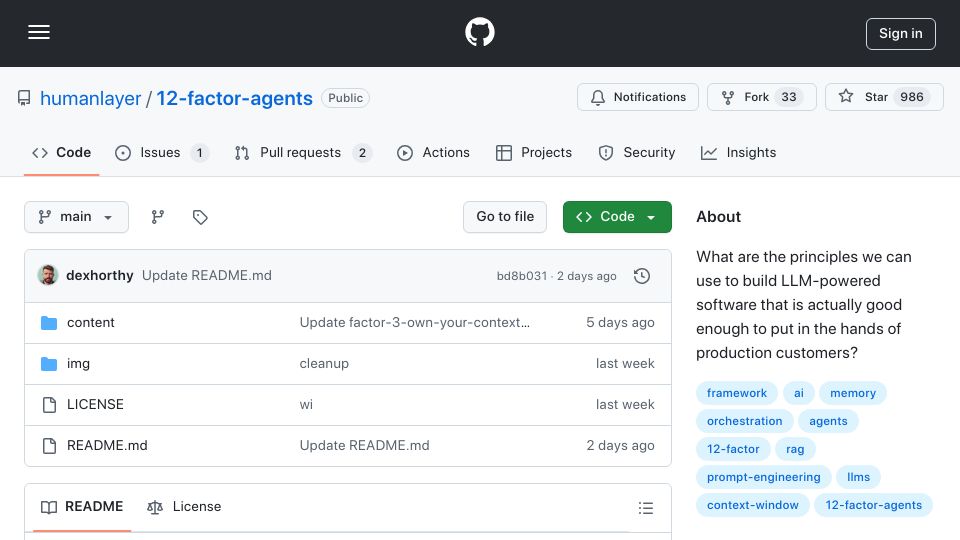Open the README outline list icon
This screenshot has width=960, height=540.
645,508
